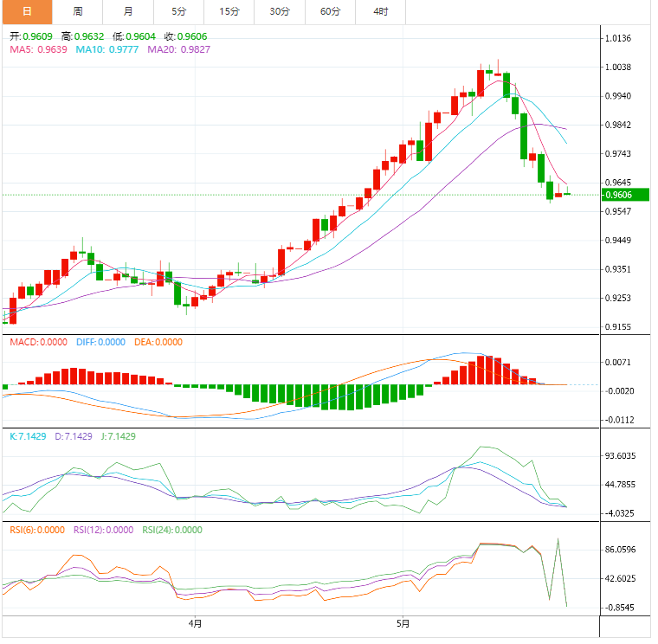658x644 pixels.
Task: Click the 0.9743 price axis label
Action: [618, 154]
